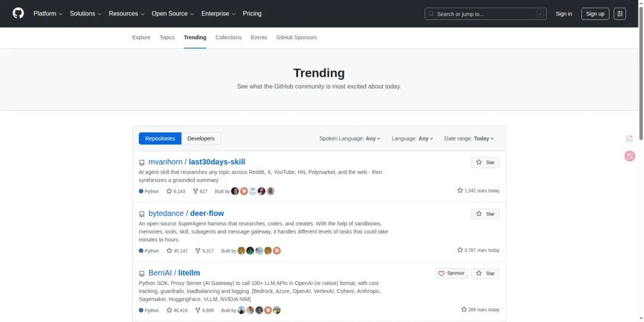The height and width of the screenshot is (322, 644).
Task: Switch to Repositories view
Action: (160, 139)
